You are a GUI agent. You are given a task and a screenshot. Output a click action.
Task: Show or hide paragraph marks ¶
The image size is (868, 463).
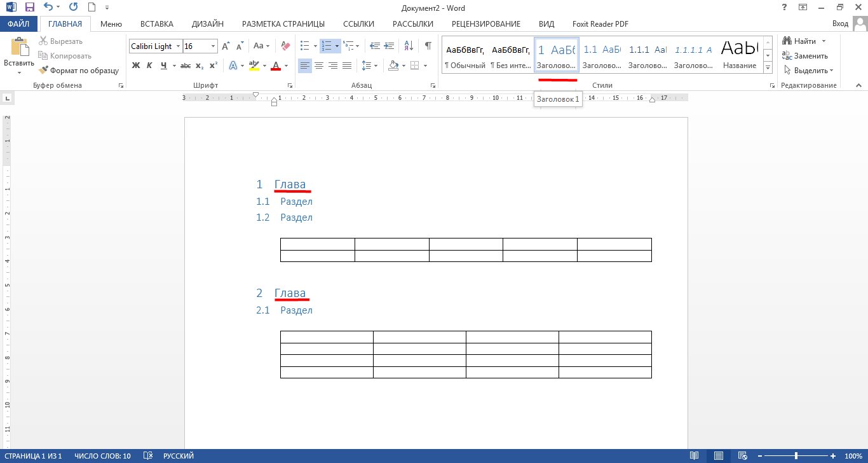[x=428, y=46]
